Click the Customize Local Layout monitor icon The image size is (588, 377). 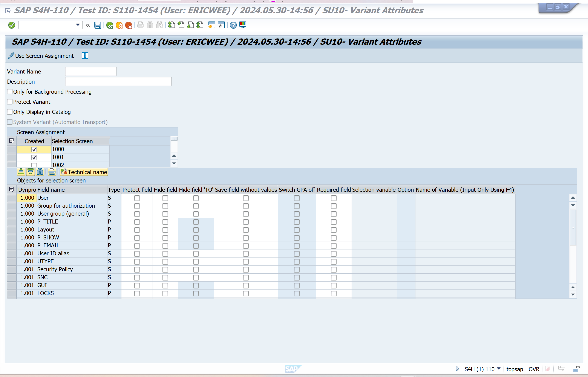point(243,25)
